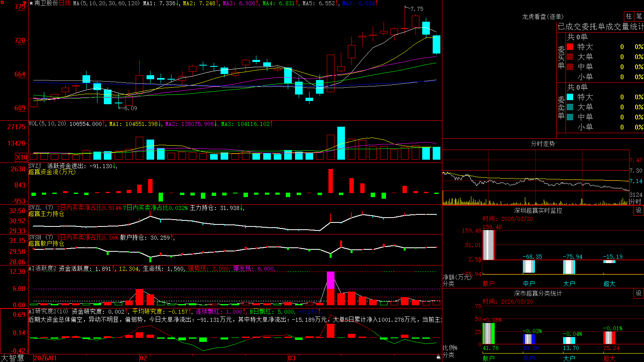Click the 分时 label beside the intraday chart
The width and height of the screenshot is (644, 362).
tap(636, 202)
